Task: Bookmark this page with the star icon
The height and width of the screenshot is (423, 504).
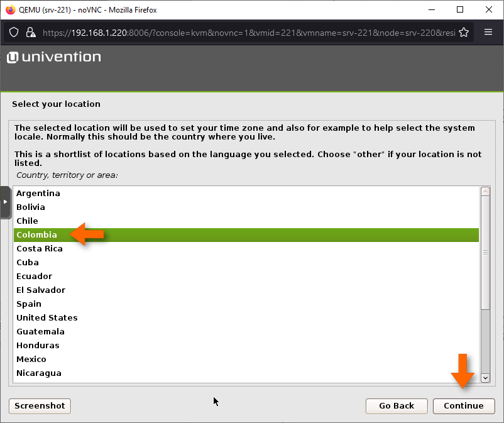Action: [464, 32]
